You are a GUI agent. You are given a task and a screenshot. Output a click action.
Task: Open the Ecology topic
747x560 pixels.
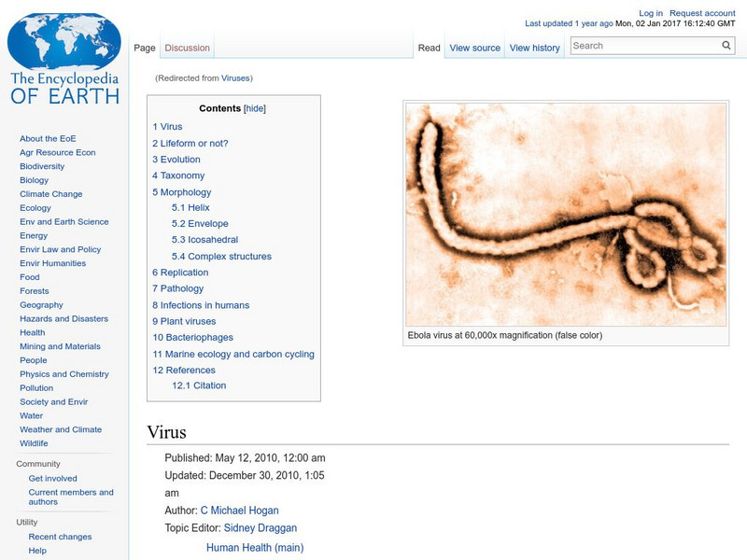pyautogui.click(x=35, y=207)
